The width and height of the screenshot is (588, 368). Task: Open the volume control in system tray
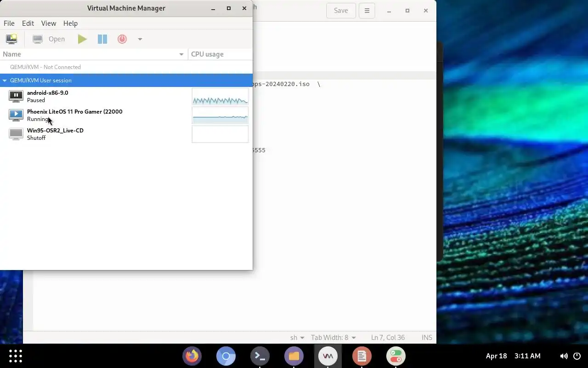(564, 356)
